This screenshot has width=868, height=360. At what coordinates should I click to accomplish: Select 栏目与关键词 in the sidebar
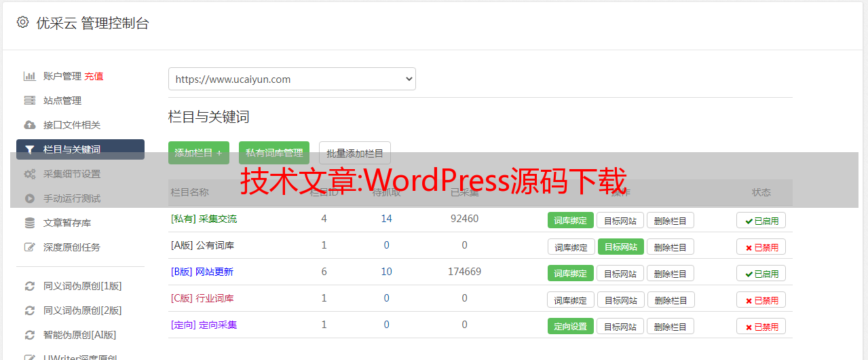[x=80, y=149]
